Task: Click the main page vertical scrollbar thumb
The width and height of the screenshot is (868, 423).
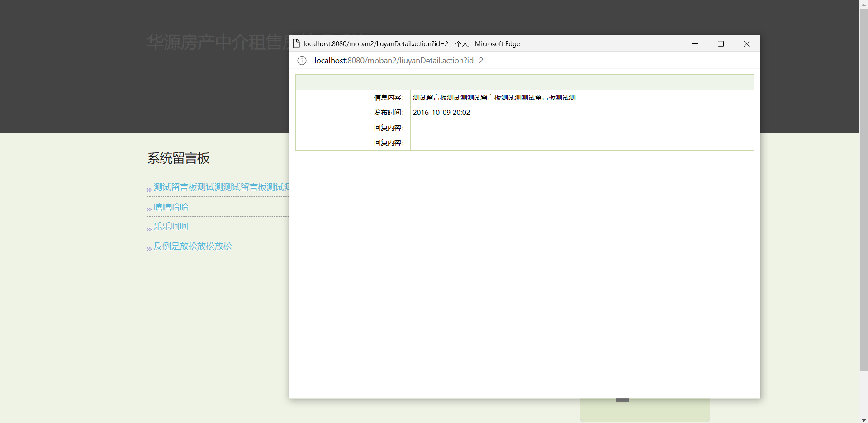Action: click(x=863, y=190)
